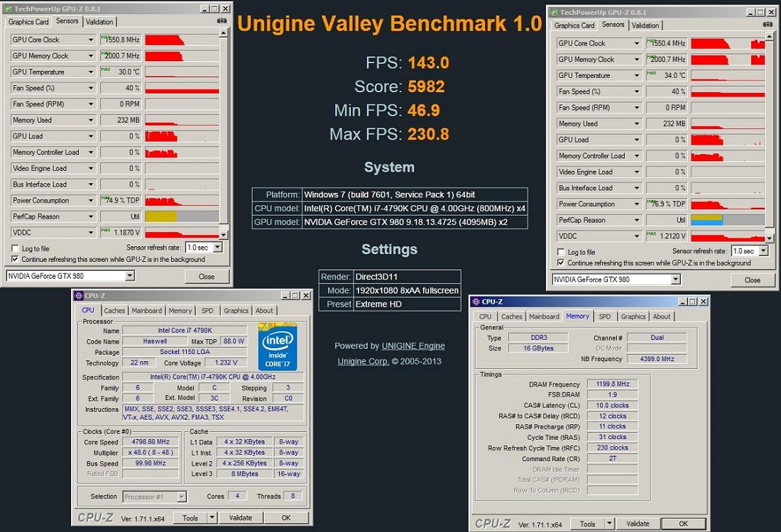Open UNIGINE Engine link

[413, 346]
